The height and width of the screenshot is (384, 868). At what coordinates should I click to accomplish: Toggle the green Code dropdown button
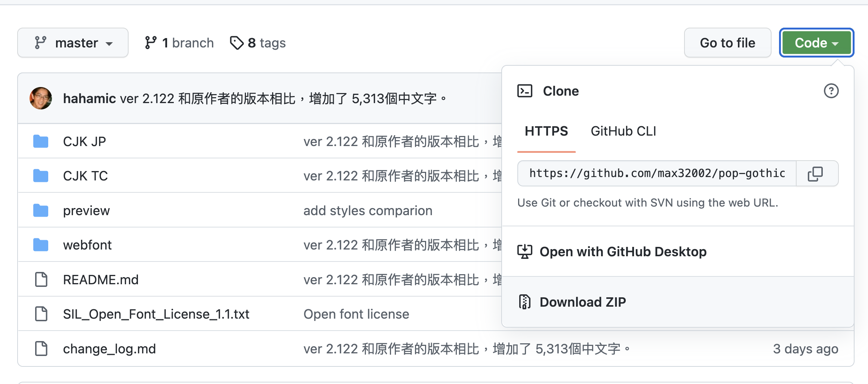click(x=816, y=43)
